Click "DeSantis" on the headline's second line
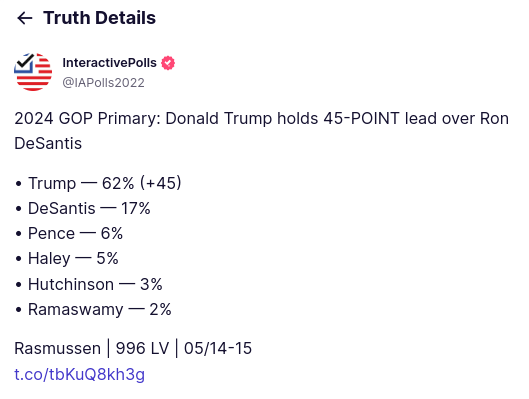 point(48,144)
